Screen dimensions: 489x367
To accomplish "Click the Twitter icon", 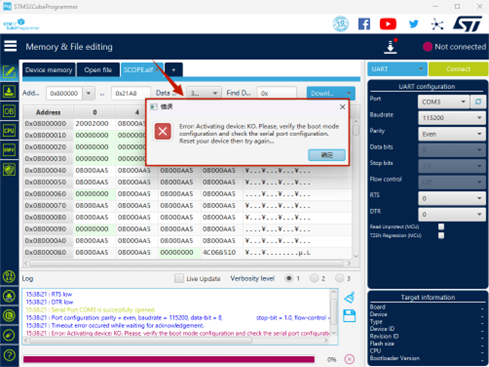I will click(413, 24).
